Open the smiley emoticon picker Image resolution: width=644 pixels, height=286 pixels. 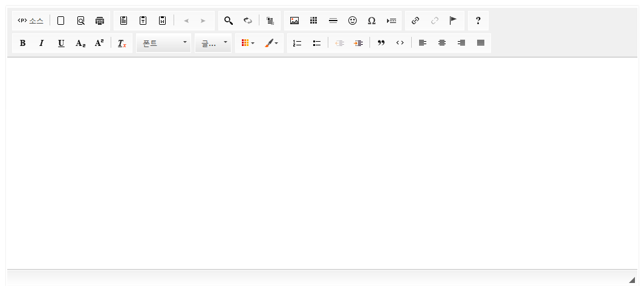pyautogui.click(x=353, y=21)
